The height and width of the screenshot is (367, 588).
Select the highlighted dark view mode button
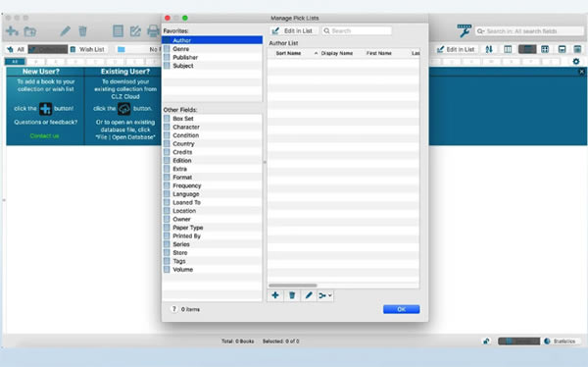527,49
